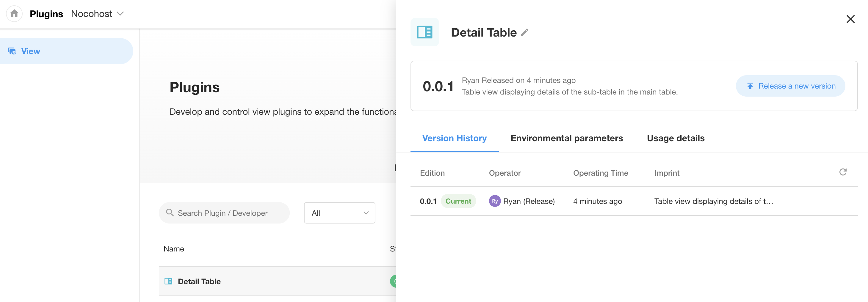The height and width of the screenshot is (302, 868).
Task: Click large 0.0.1 version in release card
Action: [x=438, y=86]
